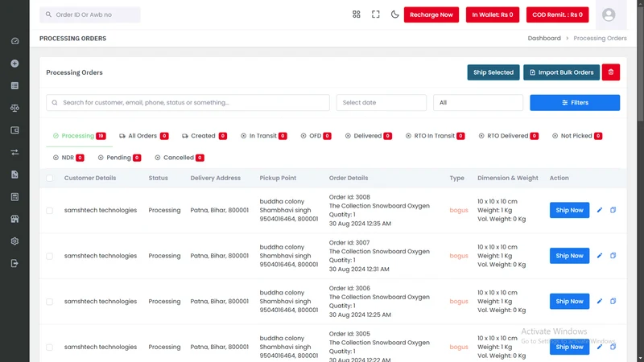Viewport: 644px width, 362px height.
Task: Click the Recharge Now button
Action: coord(431,14)
